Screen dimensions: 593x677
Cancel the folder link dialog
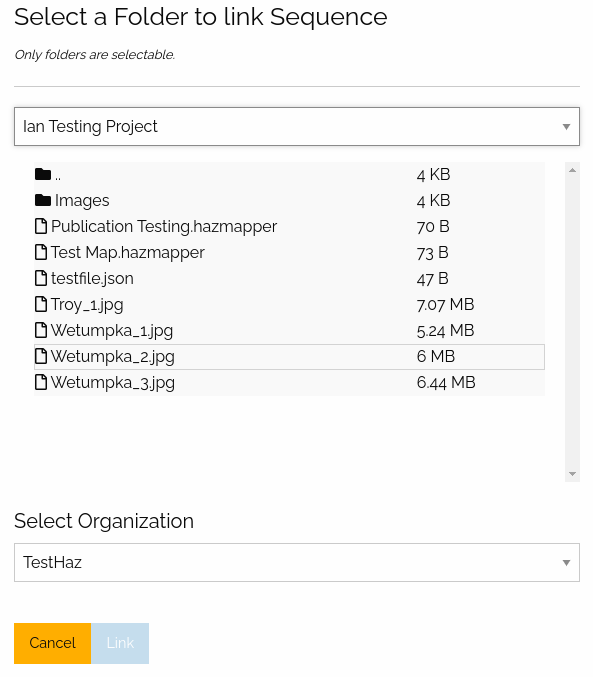click(x=53, y=643)
